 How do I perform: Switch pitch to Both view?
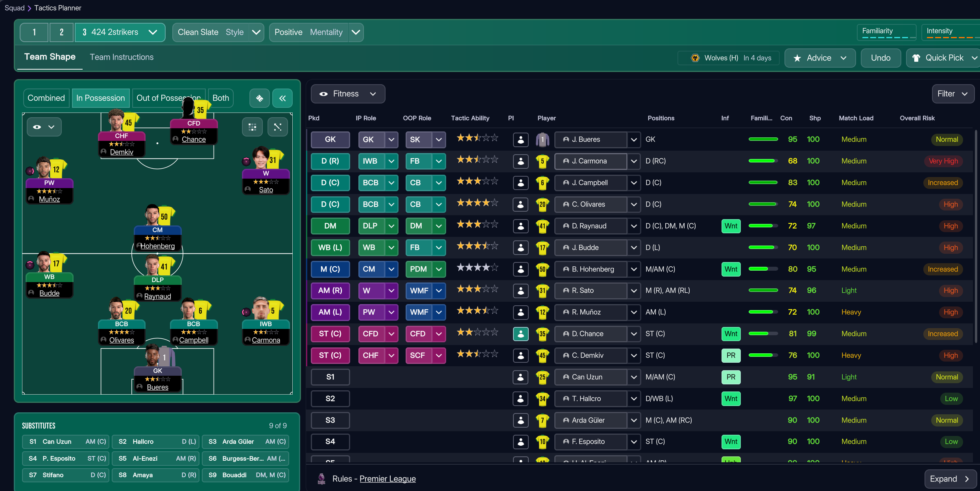pyautogui.click(x=221, y=98)
